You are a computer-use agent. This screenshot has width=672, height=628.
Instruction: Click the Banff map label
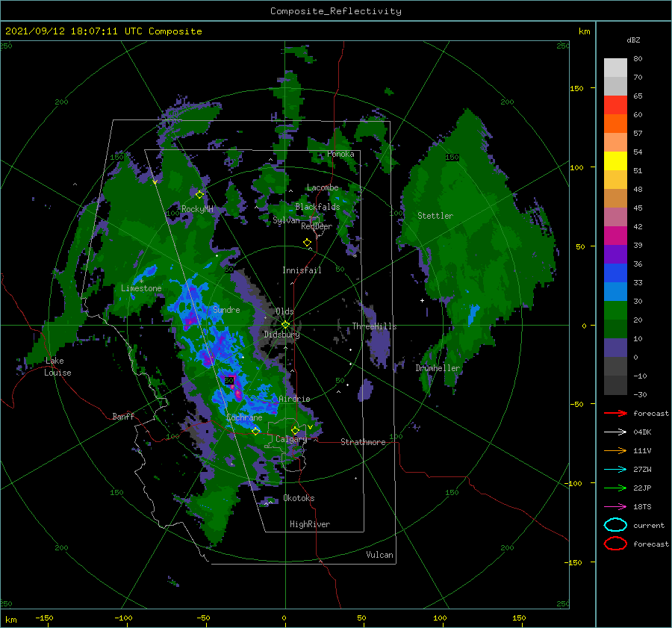pyautogui.click(x=123, y=416)
